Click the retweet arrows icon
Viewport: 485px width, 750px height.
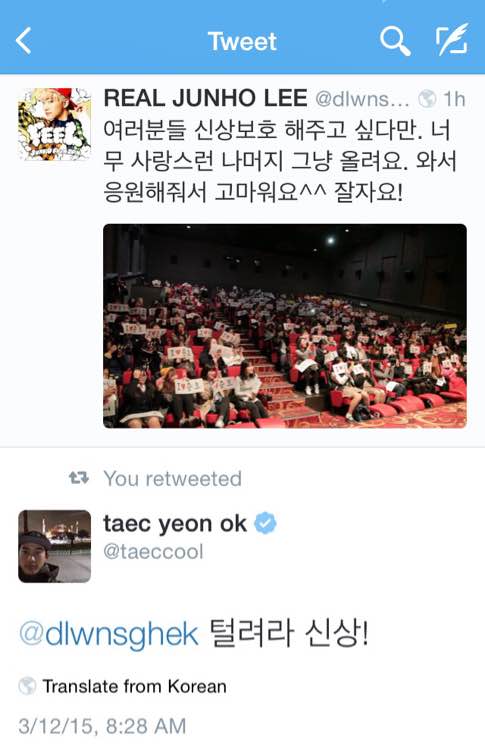[x=79, y=478]
